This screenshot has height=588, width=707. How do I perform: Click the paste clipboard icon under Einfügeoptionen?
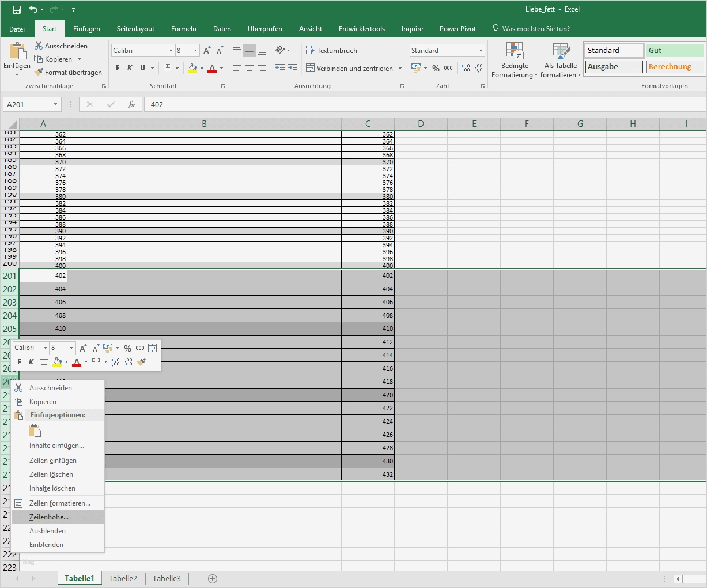click(x=35, y=431)
